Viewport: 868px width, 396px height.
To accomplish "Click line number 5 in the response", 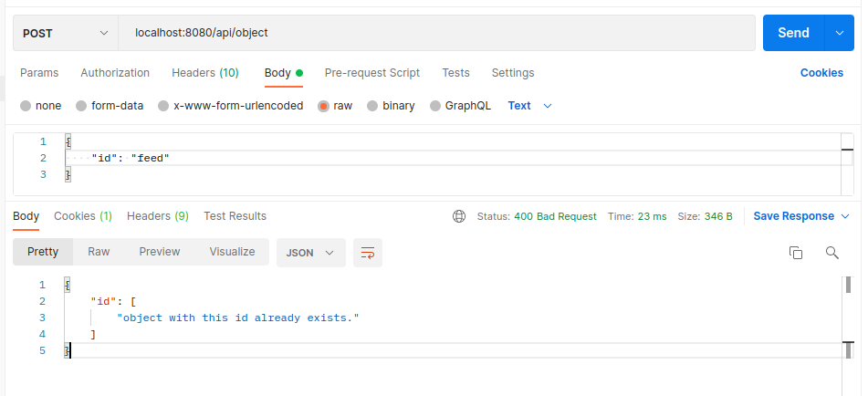I will click(42, 350).
